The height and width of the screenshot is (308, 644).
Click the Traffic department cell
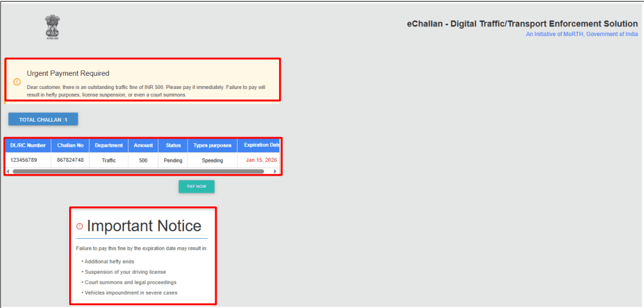coord(109,161)
